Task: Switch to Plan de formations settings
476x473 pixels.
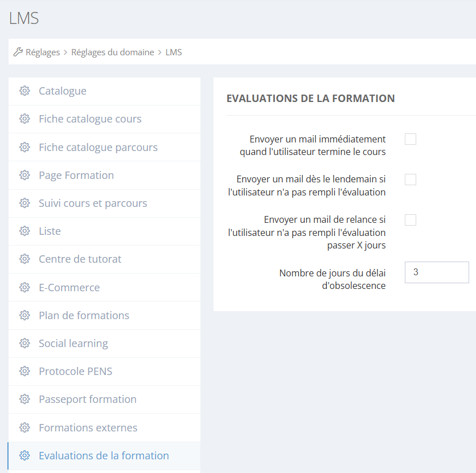Action: click(84, 316)
